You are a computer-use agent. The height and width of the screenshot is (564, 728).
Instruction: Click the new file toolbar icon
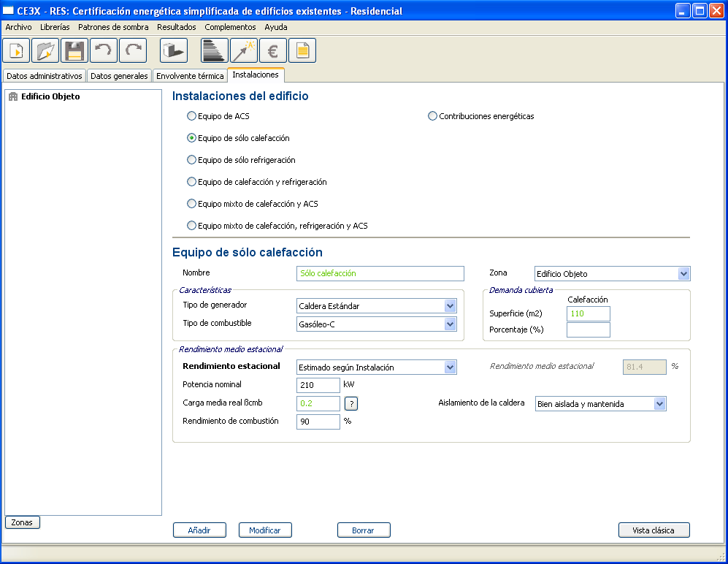click(x=16, y=51)
